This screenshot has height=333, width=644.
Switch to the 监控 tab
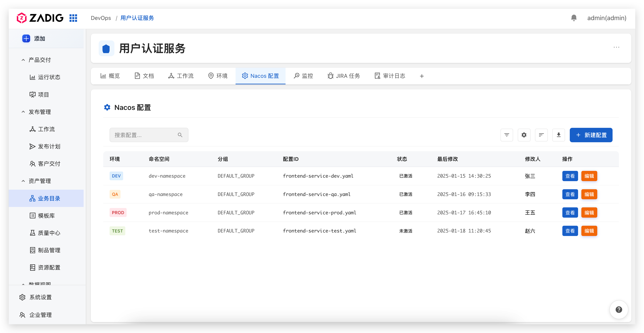[303, 76]
